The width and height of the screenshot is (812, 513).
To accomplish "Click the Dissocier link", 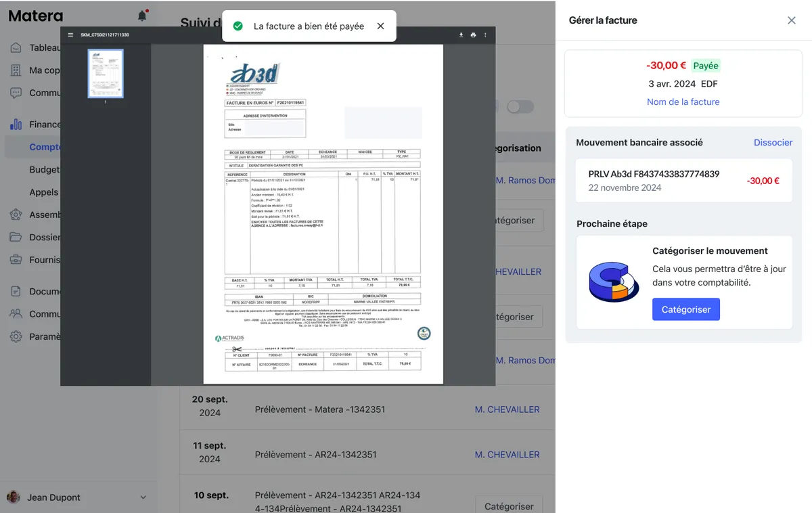I will pyautogui.click(x=773, y=142).
